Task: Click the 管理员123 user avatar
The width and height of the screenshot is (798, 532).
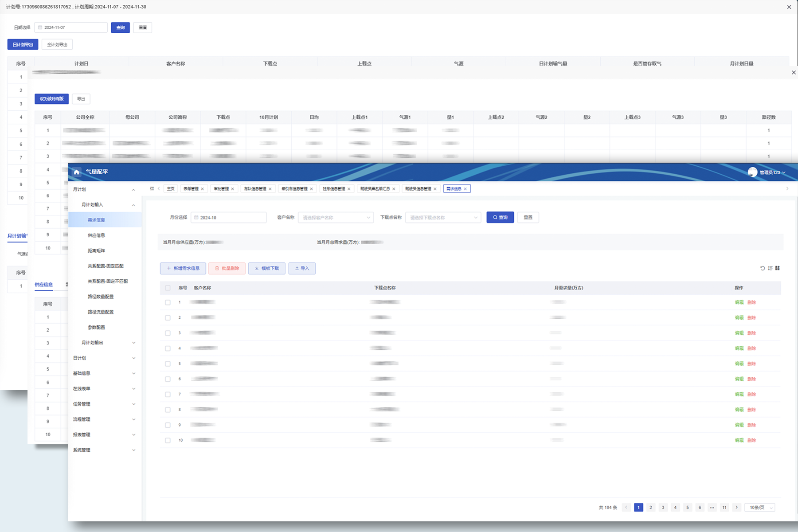Action: pyautogui.click(x=752, y=172)
